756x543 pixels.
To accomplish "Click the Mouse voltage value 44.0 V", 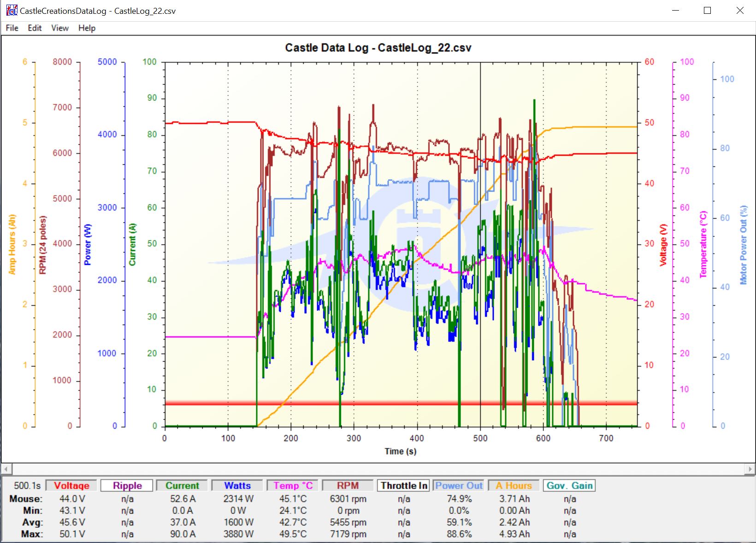I will 72,499.
